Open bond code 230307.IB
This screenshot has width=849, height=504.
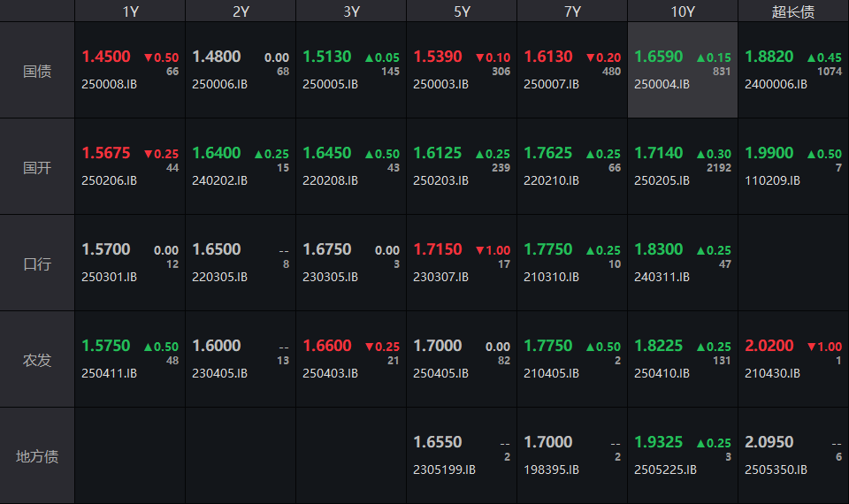coord(440,277)
